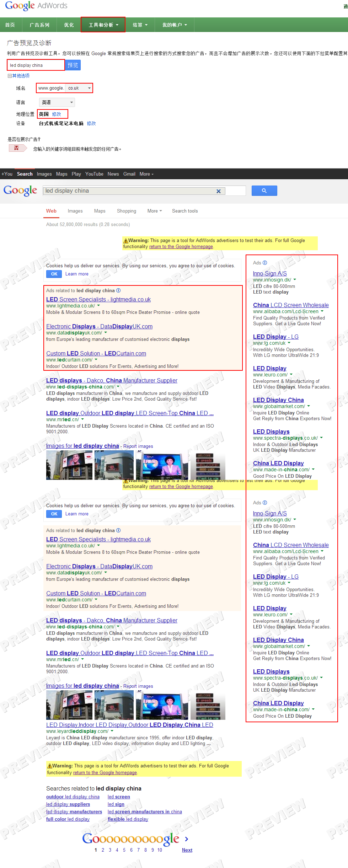Open the Leyard 'LED Display,Indoor LED Display' result
Viewport: 348px width, 868px height.
point(130,725)
